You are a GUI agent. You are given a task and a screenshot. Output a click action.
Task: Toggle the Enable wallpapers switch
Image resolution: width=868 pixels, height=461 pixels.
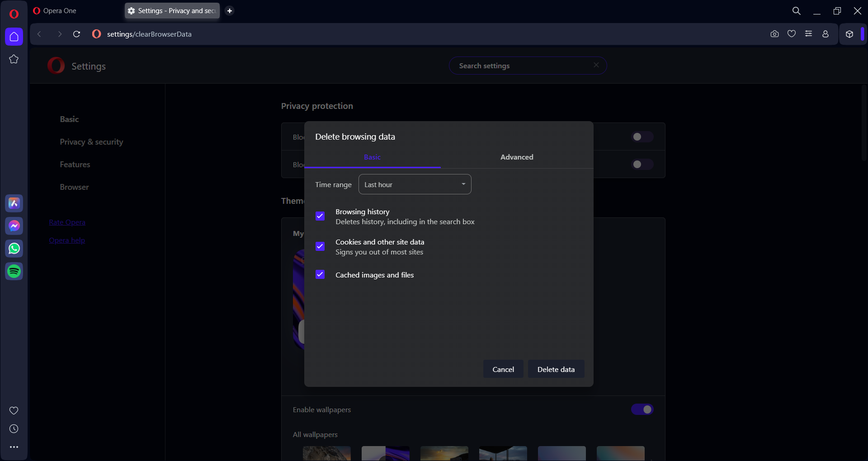pyautogui.click(x=642, y=409)
